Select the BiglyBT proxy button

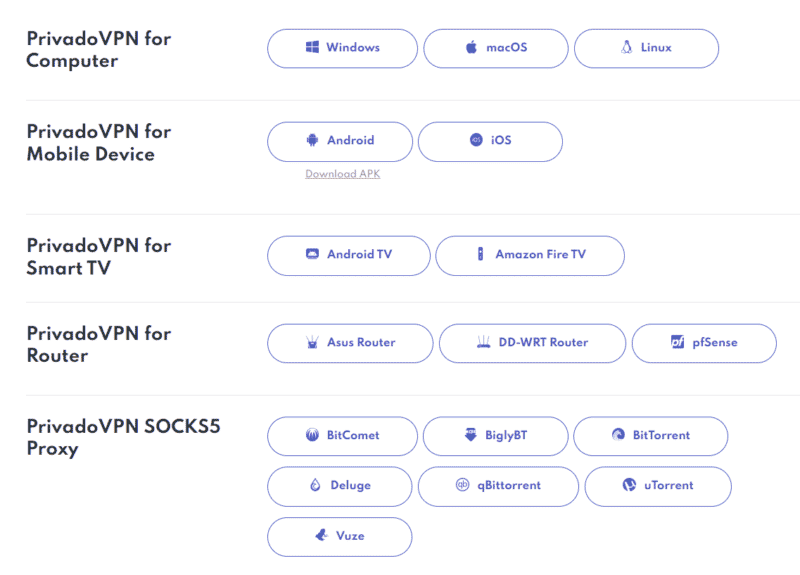(495, 436)
